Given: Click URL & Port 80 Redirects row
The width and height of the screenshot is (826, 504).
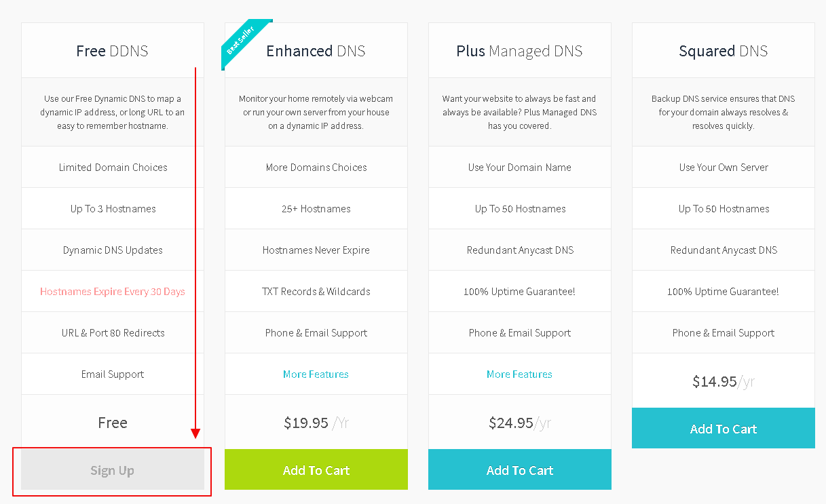Looking at the screenshot, I should (113, 333).
